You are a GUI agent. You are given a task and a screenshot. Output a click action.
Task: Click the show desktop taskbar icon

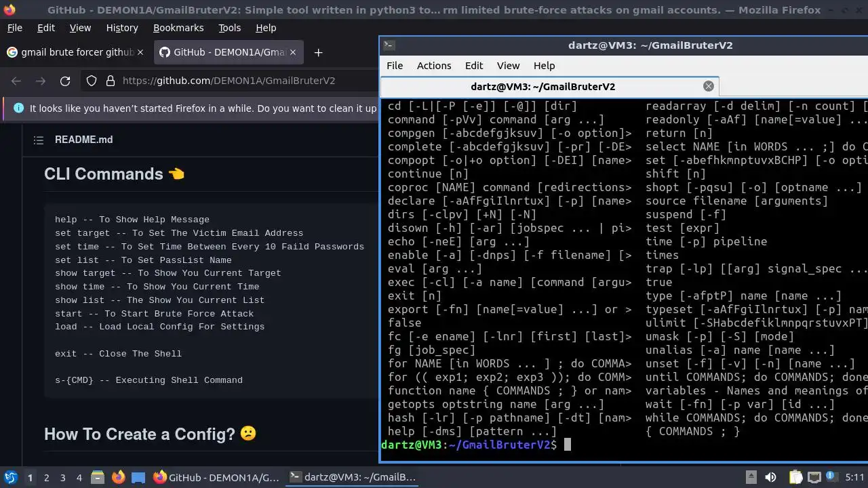point(138,477)
